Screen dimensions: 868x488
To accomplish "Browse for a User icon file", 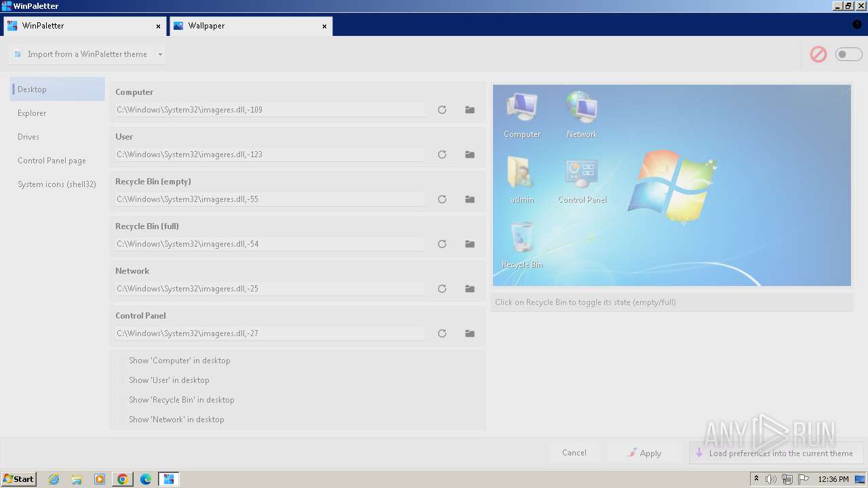I will click(470, 155).
